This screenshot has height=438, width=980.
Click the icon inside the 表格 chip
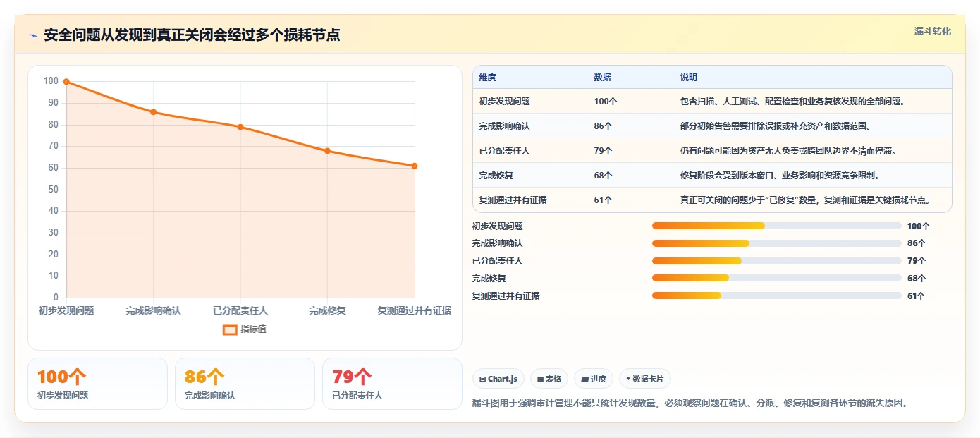[x=540, y=379]
